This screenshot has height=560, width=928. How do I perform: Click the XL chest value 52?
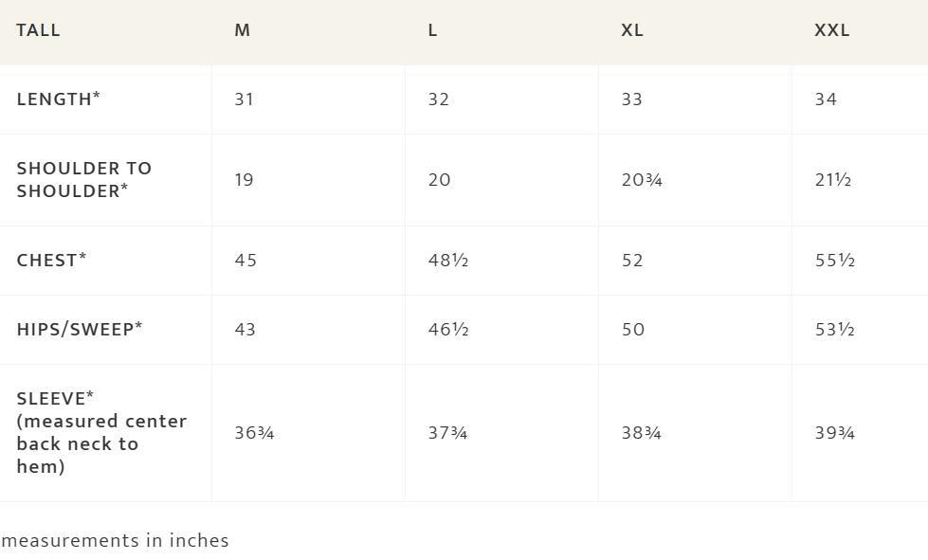pos(632,261)
